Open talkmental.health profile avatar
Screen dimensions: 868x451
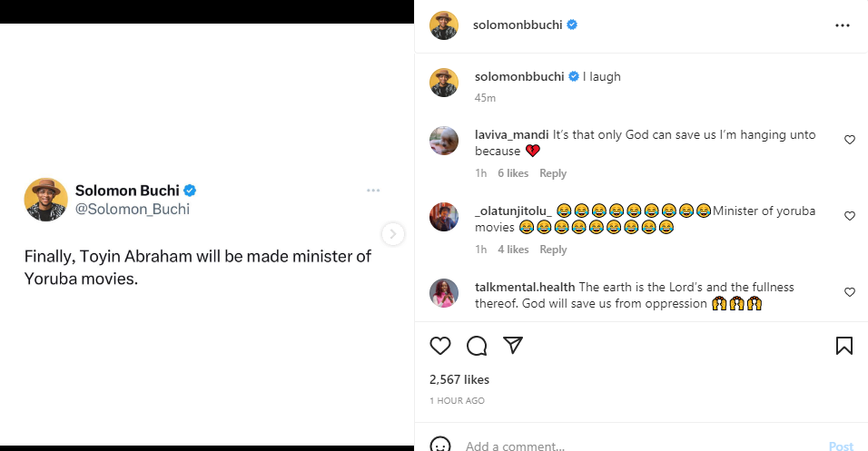coord(444,293)
